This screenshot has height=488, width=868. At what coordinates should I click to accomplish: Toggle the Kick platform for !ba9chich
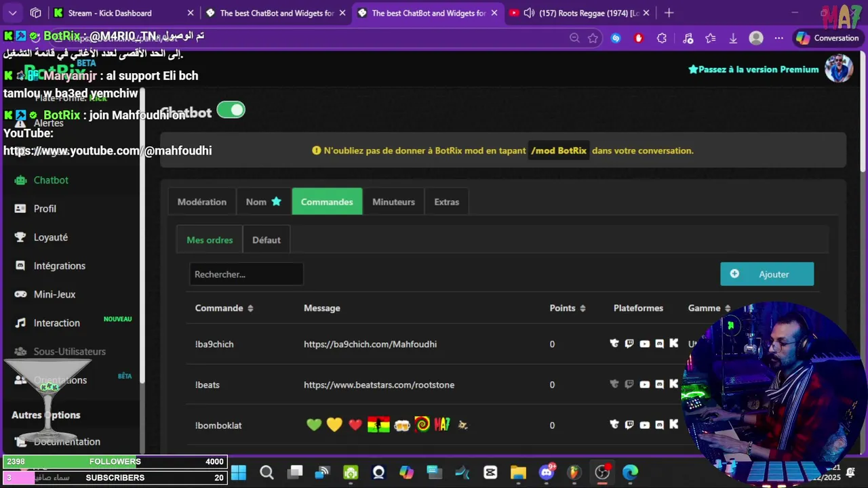tap(673, 344)
